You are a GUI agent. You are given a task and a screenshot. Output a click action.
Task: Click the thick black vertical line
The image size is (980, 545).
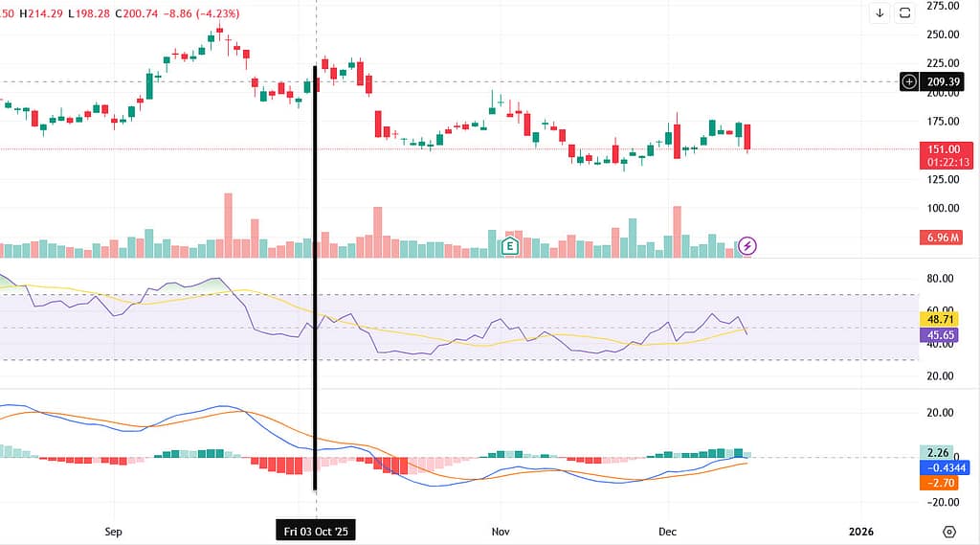(315, 287)
